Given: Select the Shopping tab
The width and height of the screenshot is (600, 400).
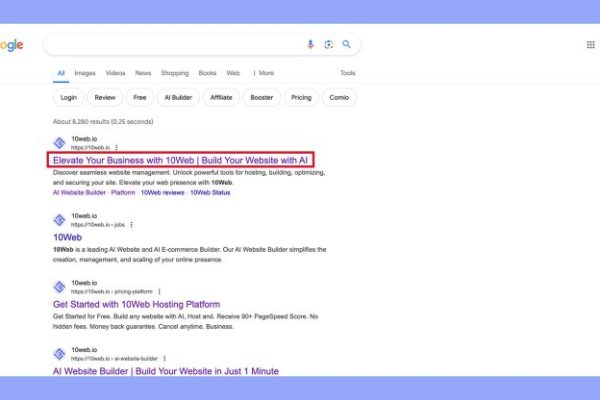Looking at the screenshot, I should pos(175,73).
